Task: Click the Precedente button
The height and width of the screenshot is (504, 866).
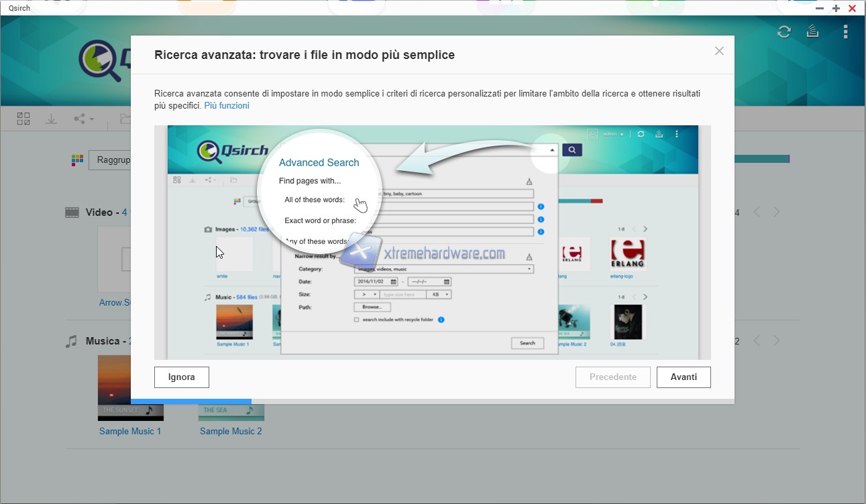Action: coord(612,377)
